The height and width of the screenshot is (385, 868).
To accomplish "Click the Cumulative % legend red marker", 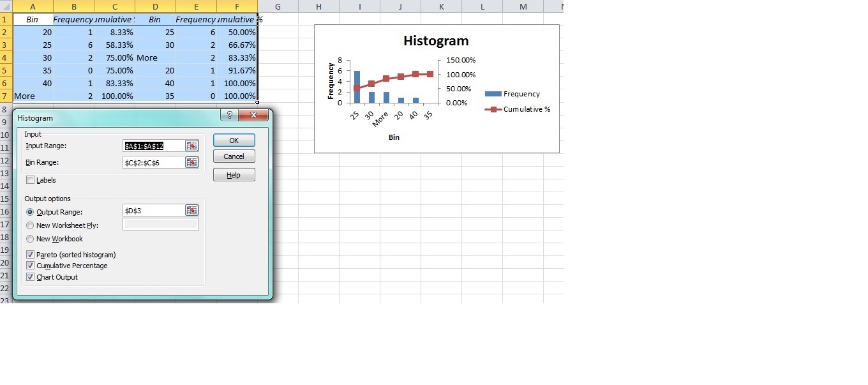I will 493,109.
